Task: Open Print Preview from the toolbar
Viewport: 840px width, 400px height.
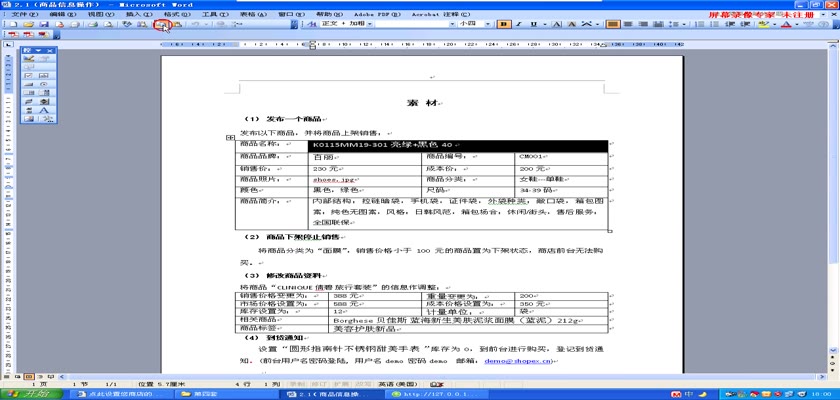Action: (x=108, y=24)
